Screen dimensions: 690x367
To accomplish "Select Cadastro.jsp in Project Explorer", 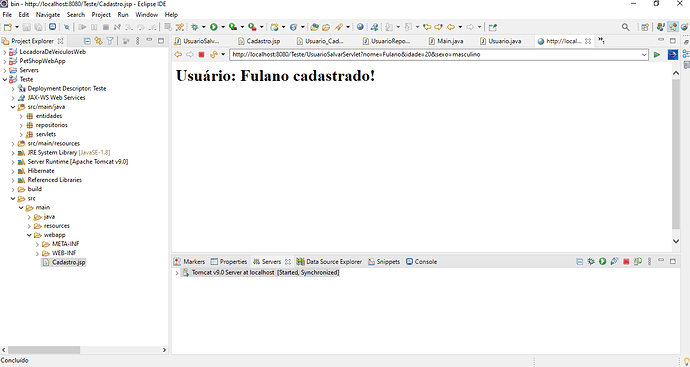I will 64,263.
